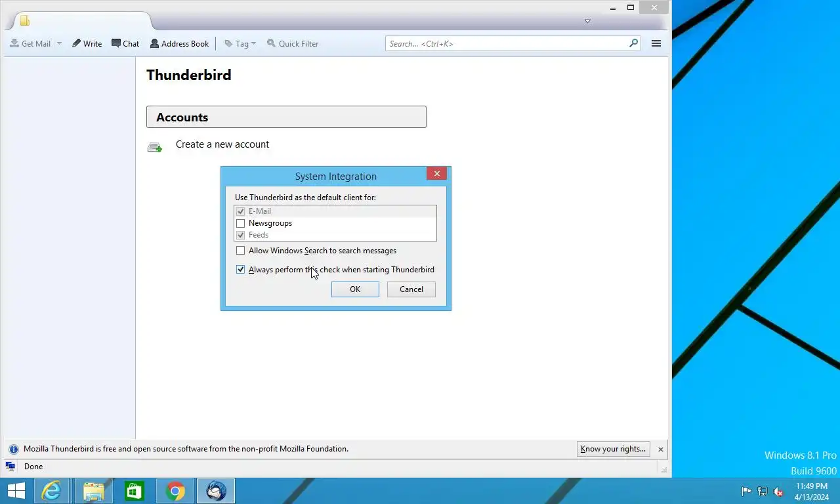Screen dimensions: 840x504
Task: Open the Tag dropdown menu
Action: (x=240, y=43)
